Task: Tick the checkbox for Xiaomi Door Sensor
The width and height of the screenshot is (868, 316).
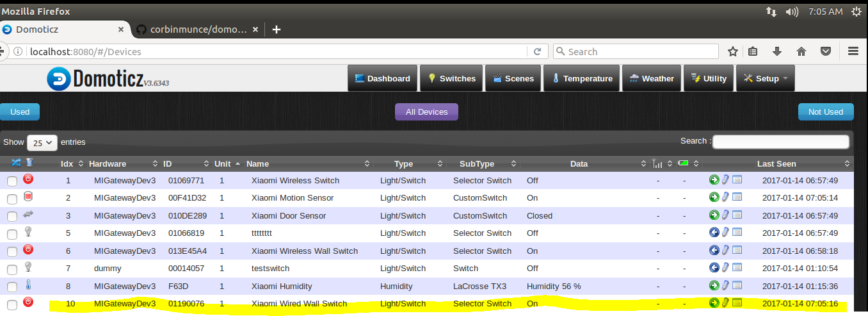Action: coord(12,217)
